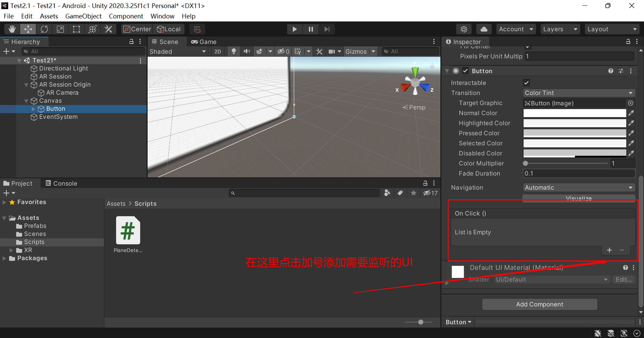Disable the Button component checkbox

(x=466, y=71)
